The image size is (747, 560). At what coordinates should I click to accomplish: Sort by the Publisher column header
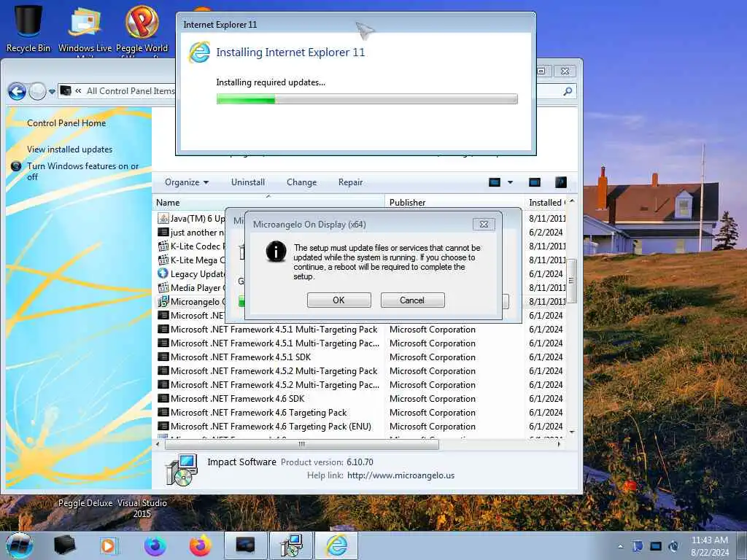point(454,203)
